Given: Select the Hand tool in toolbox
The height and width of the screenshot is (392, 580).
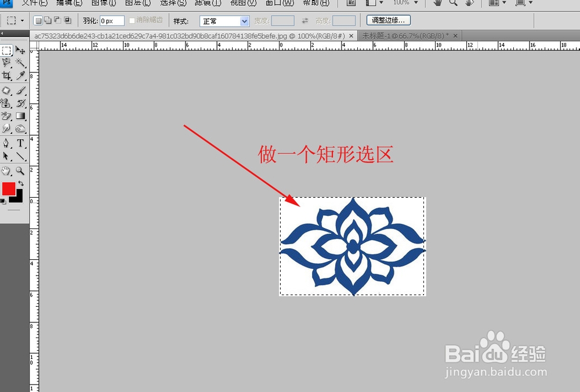Looking at the screenshot, I should click(6, 171).
